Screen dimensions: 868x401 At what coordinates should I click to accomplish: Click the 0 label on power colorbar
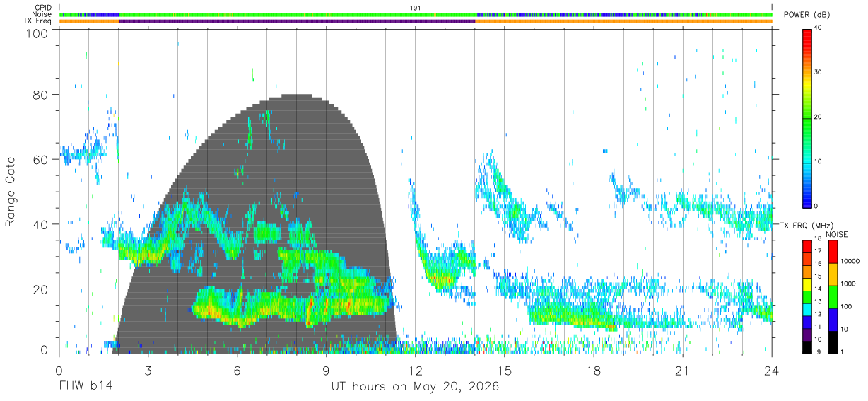click(815, 206)
